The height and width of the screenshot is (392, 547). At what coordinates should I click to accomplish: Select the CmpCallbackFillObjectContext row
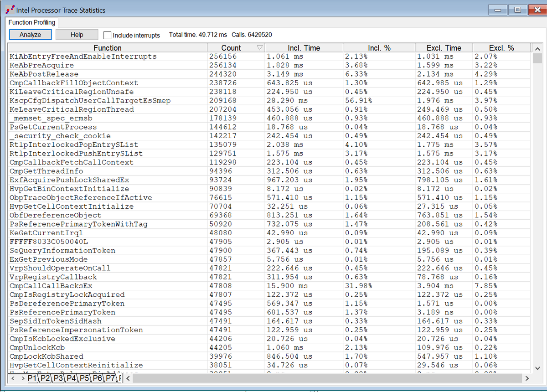point(270,83)
